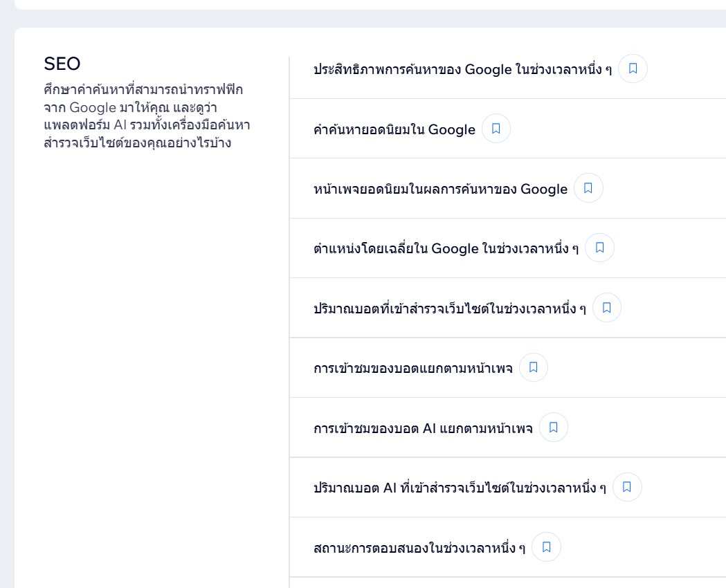Click the SEO section heading
The height and width of the screenshot is (588, 726).
coord(62,64)
